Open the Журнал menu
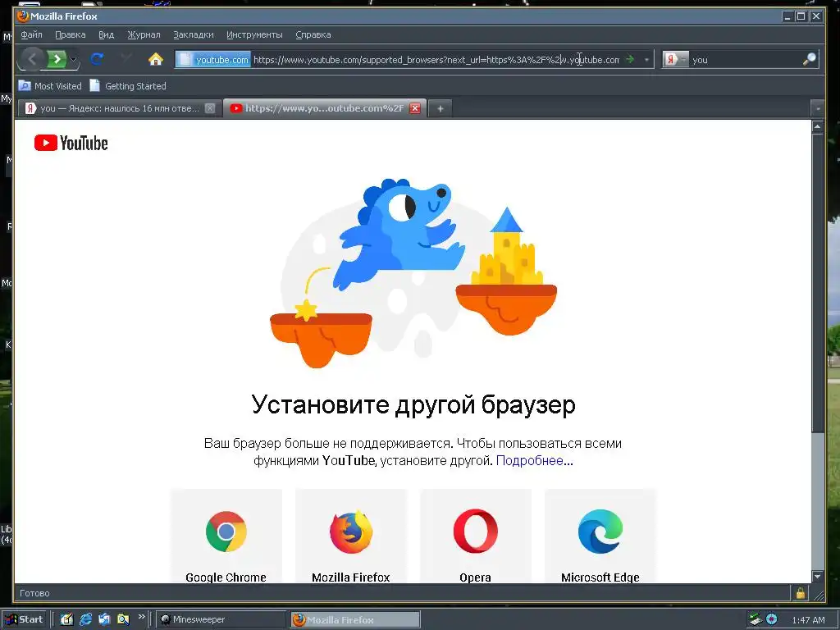The height and width of the screenshot is (630, 840). tap(144, 34)
